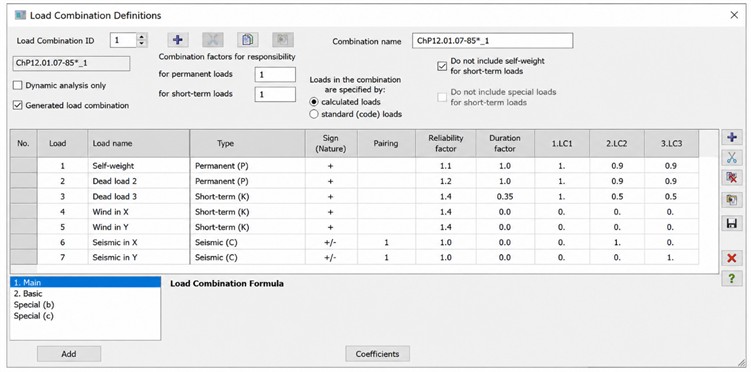Select the row header for the Self-weight row
751x372 pixels.
(x=24, y=166)
